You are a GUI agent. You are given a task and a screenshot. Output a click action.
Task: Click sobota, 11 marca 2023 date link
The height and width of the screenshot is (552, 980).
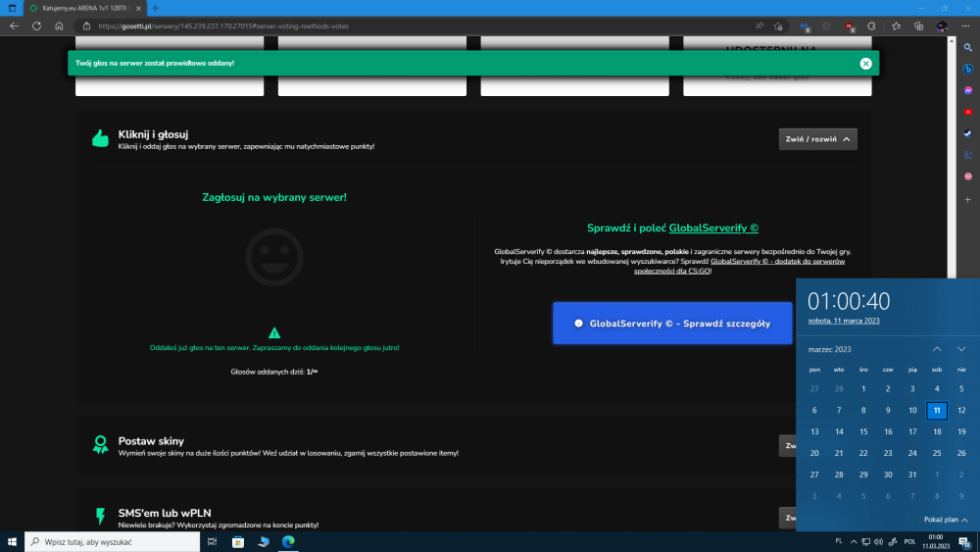coord(843,321)
